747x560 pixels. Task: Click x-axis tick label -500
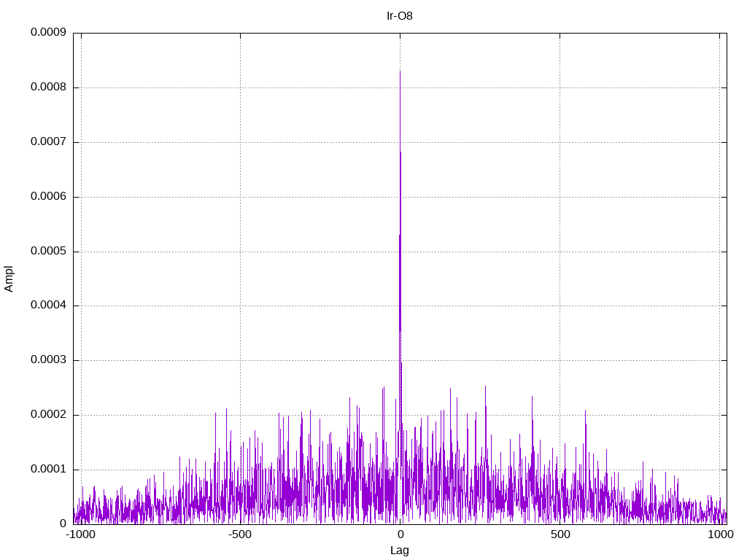tap(239, 534)
